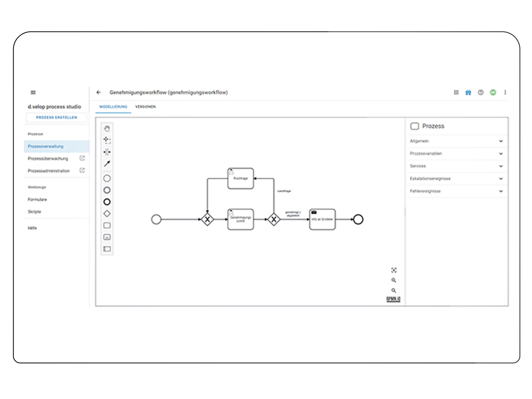Screen dimensions: 532x399
Task: Expand the Allgemein section
Action: click(x=457, y=141)
